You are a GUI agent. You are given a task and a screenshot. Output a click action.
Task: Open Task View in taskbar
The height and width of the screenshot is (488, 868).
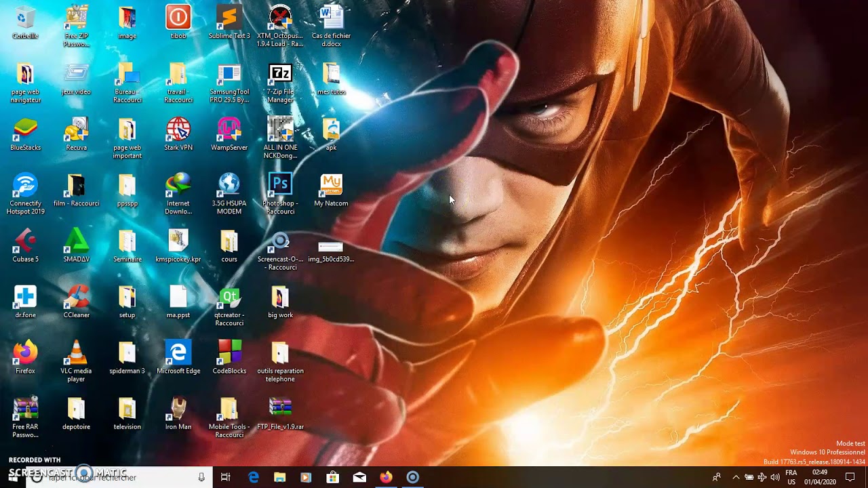point(226,477)
